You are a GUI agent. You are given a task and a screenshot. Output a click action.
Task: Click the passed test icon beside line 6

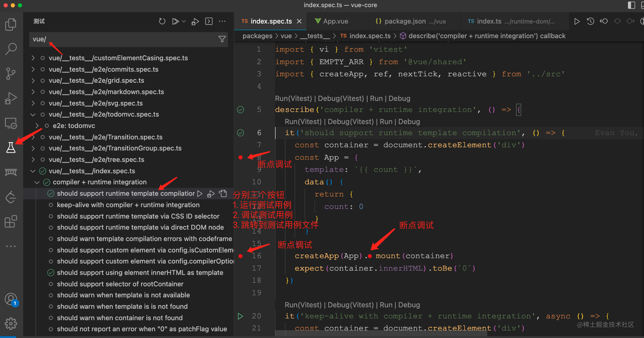[x=241, y=133]
